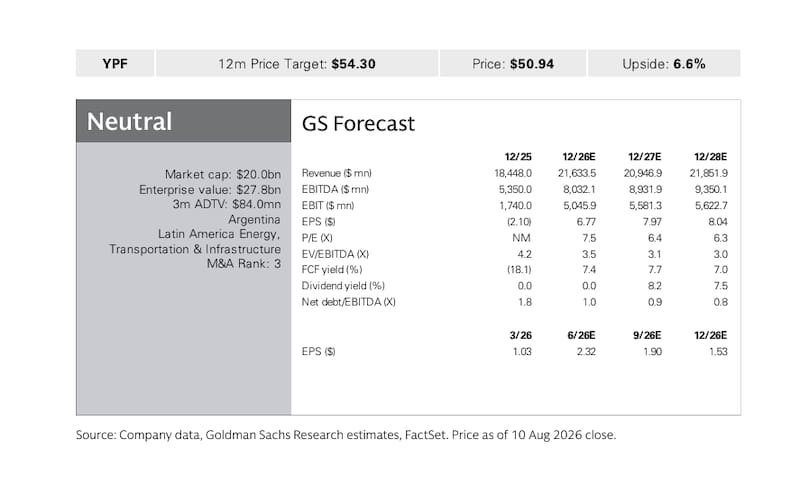Click the 12/27E column header

(644, 157)
